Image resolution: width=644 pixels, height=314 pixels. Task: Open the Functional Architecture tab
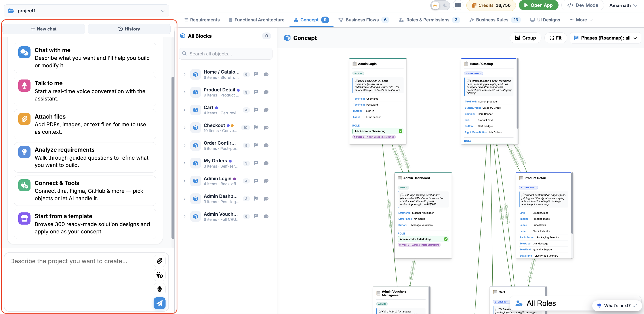(257, 20)
